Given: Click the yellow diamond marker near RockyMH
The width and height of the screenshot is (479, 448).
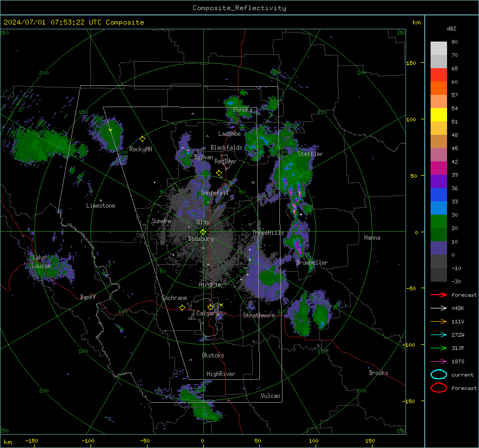Looking at the screenshot, I should tap(142, 139).
